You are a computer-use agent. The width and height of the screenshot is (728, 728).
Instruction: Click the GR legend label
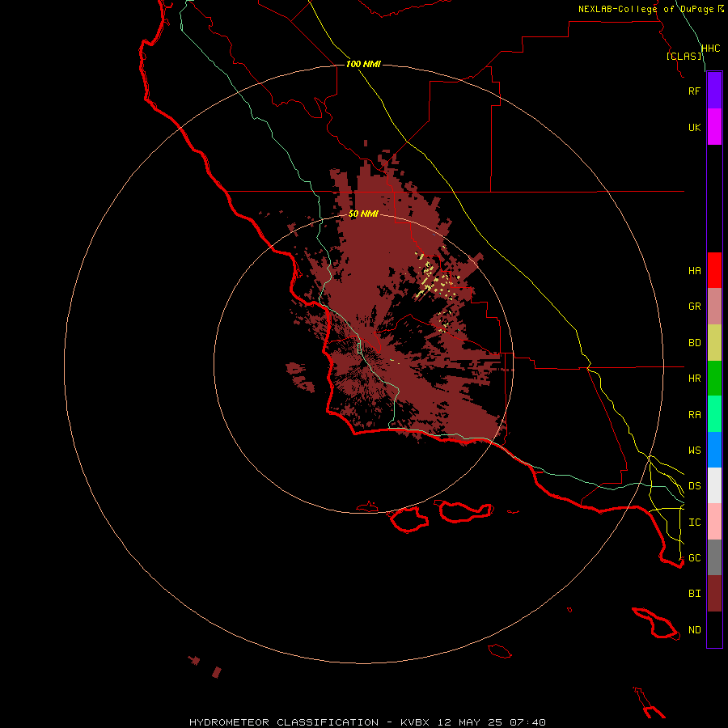pos(694,307)
